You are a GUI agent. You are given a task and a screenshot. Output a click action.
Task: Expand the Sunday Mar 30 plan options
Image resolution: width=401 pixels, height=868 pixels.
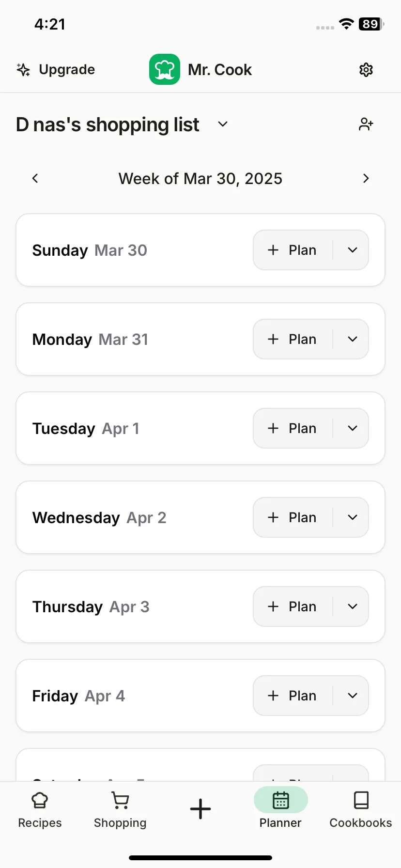[353, 250]
